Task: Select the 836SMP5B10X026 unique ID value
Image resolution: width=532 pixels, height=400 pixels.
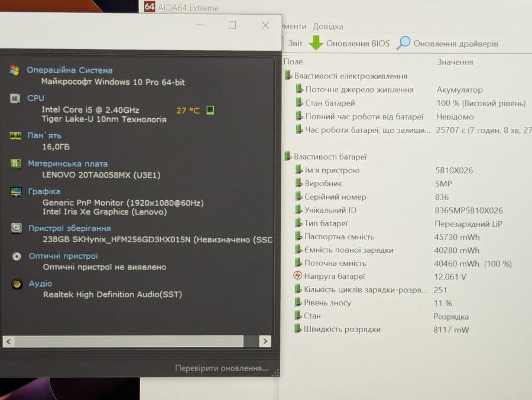Action: [x=469, y=210]
